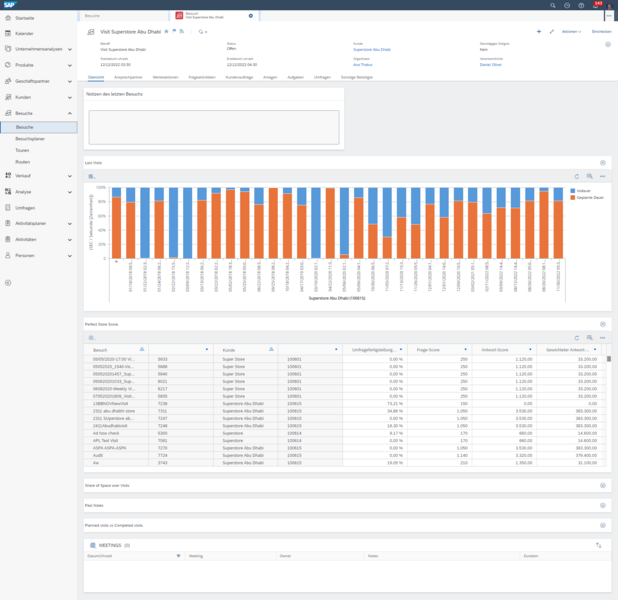Image resolution: width=618 pixels, height=600 pixels.
Task: Click the pencil edit icon
Action: click(x=551, y=32)
